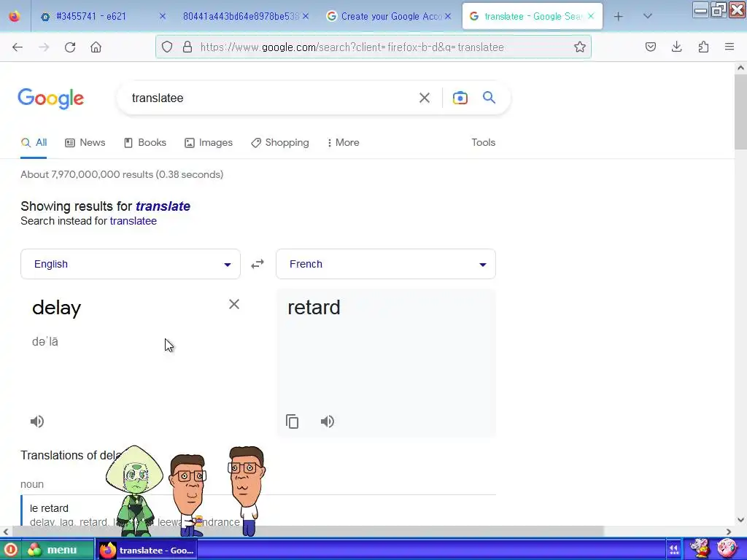Screen dimensions: 747x560
Task: Expand the More search filters menu
Action: point(343,142)
